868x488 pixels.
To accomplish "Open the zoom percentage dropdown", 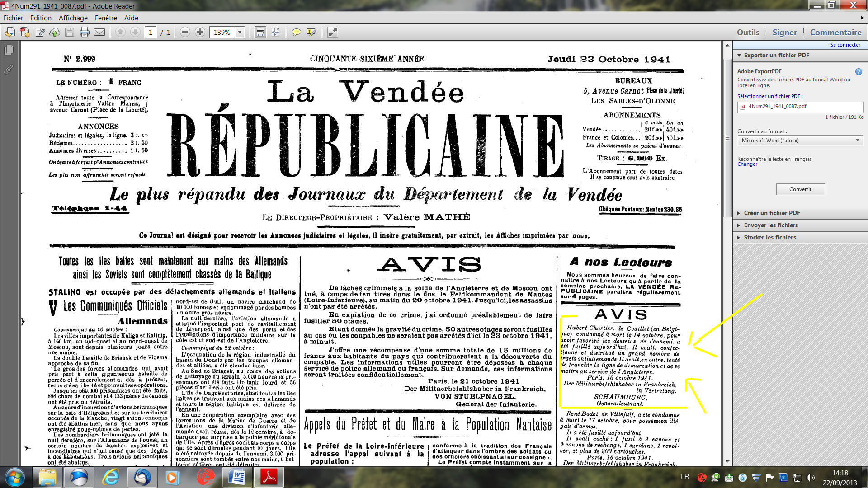I will 240,32.
